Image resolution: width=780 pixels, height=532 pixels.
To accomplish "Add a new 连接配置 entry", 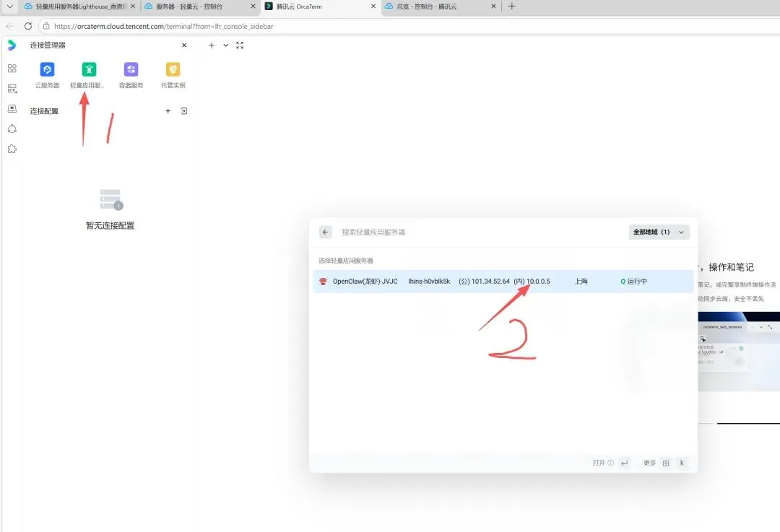I will [168, 111].
